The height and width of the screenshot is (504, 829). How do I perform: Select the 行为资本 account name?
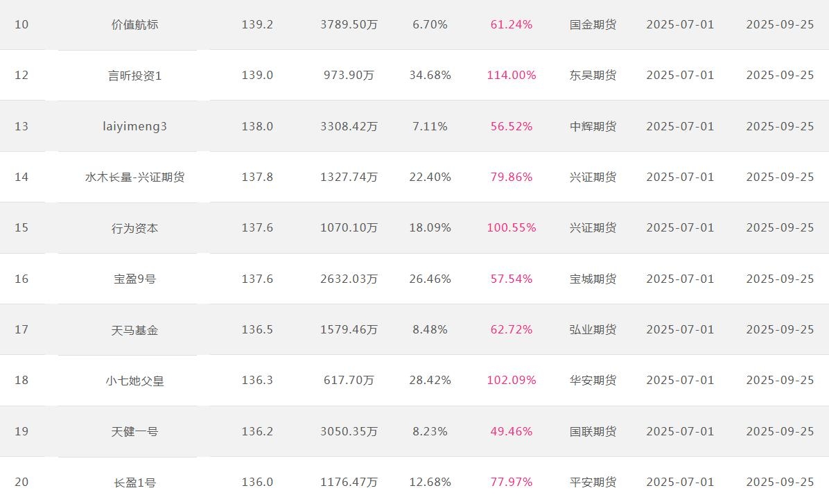point(134,228)
